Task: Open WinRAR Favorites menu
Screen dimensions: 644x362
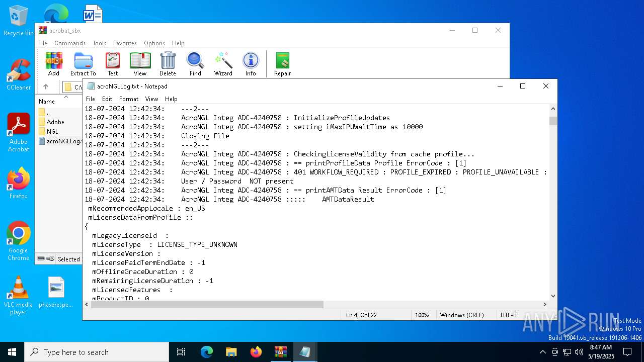Action: [x=125, y=43]
